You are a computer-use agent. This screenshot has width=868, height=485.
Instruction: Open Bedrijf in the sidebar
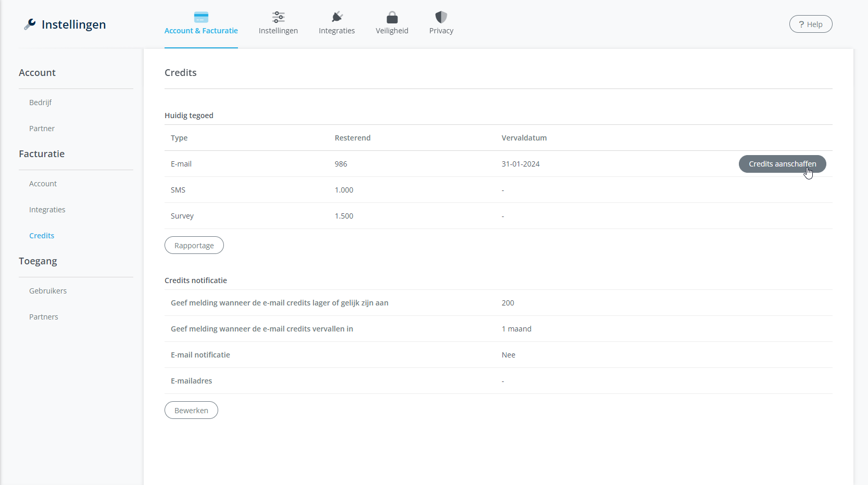click(x=41, y=103)
